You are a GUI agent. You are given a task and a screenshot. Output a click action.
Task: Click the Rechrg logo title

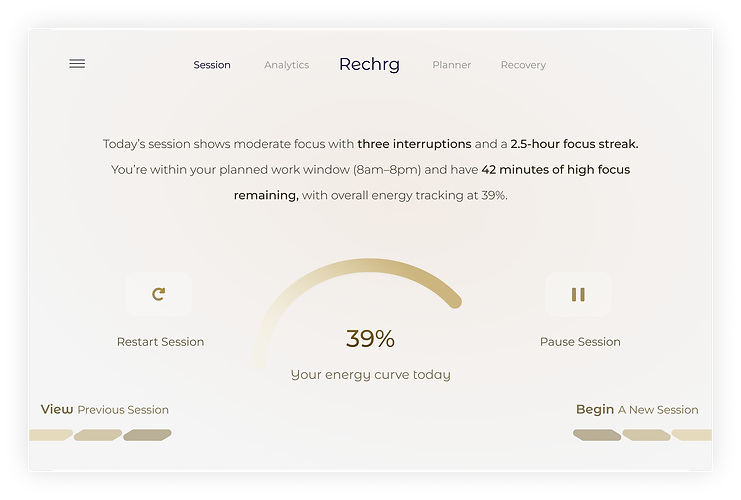click(369, 64)
